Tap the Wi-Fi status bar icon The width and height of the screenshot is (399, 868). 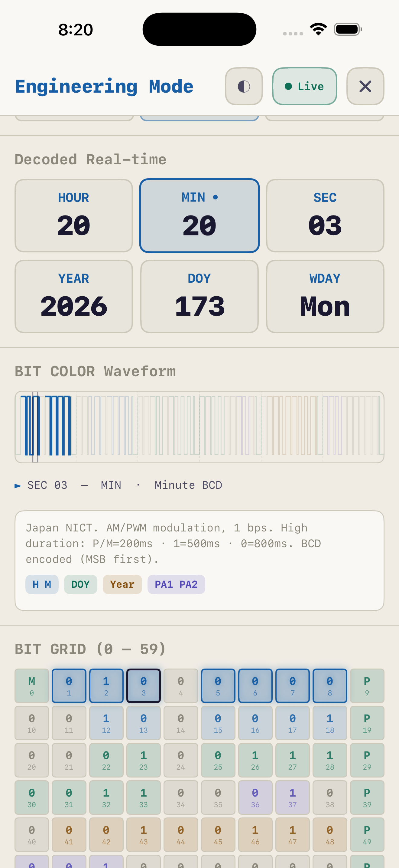pos(318,29)
